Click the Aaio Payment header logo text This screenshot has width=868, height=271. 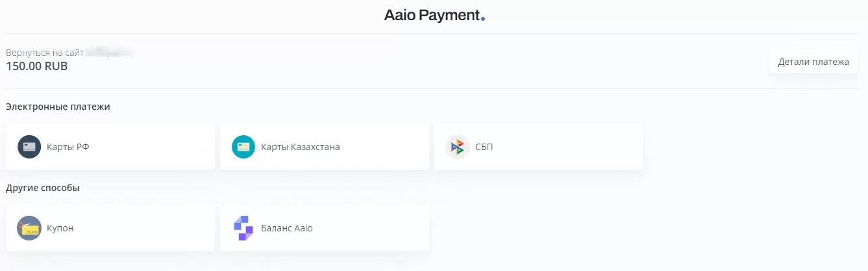click(432, 15)
